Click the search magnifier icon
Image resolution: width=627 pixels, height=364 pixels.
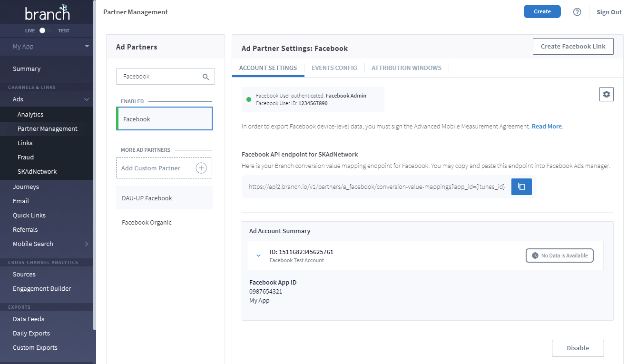pos(206,77)
